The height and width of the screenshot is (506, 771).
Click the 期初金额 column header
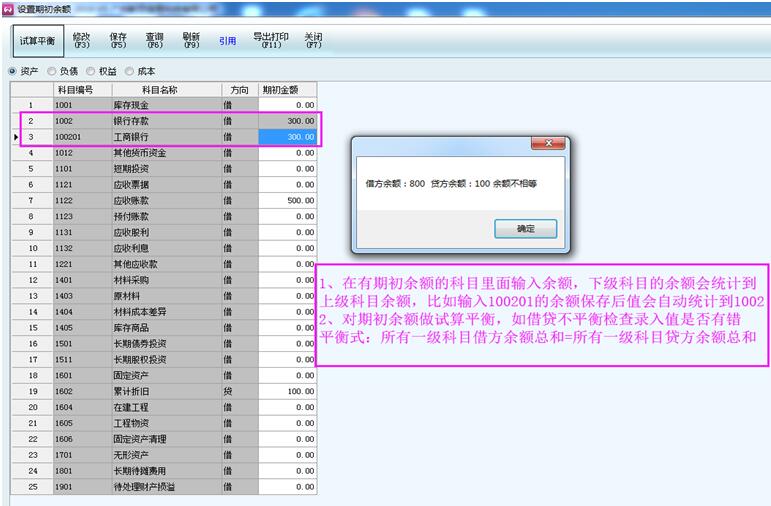(287, 89)
